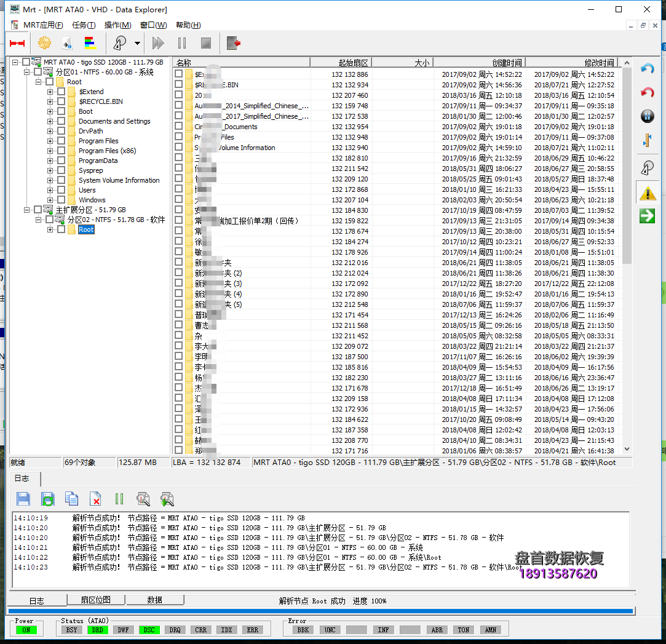The image size is (666, 644).
Task: Click the blue undo arrow in right sidebar
Action: point(647,69)
